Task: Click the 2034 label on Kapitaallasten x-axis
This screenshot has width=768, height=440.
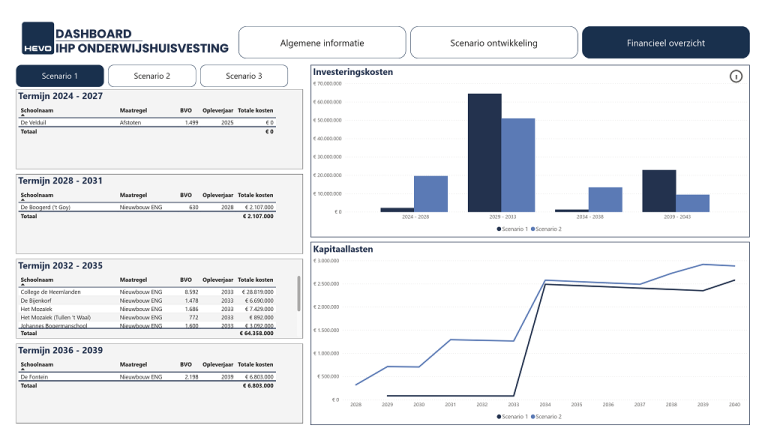Action: (545, 405)
